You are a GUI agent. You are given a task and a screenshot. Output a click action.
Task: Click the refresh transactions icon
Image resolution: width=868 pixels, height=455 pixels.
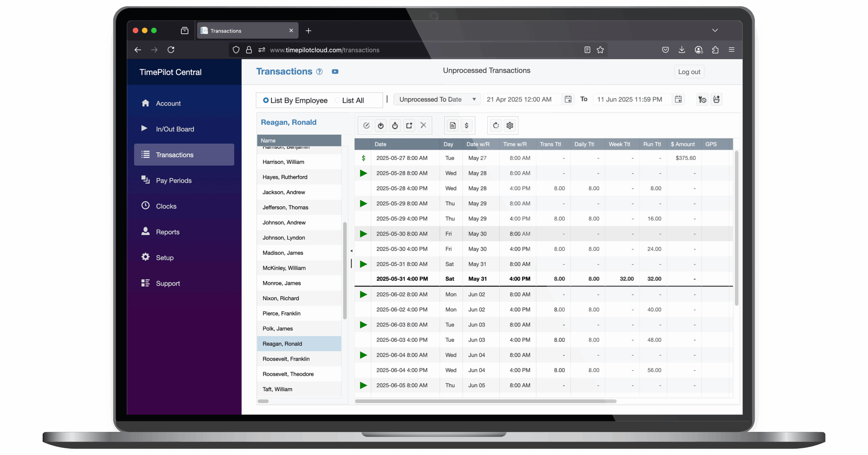pos(496,125)
